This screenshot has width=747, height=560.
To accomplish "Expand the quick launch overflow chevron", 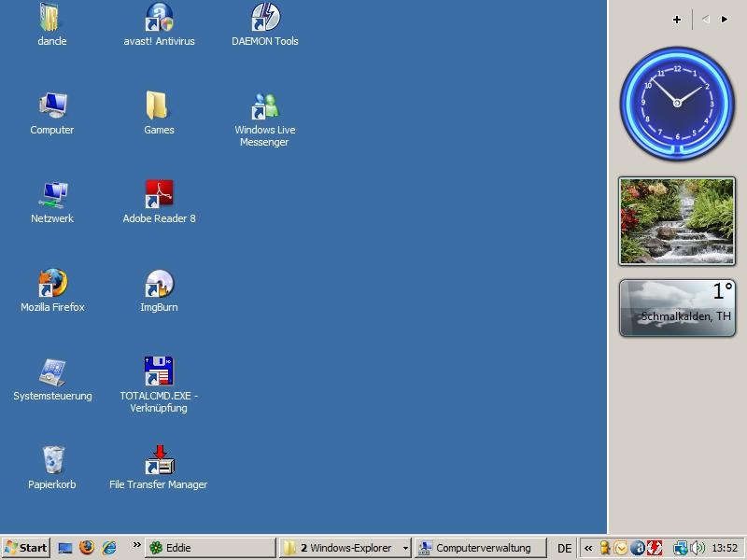I will click(x=136, y=545).
